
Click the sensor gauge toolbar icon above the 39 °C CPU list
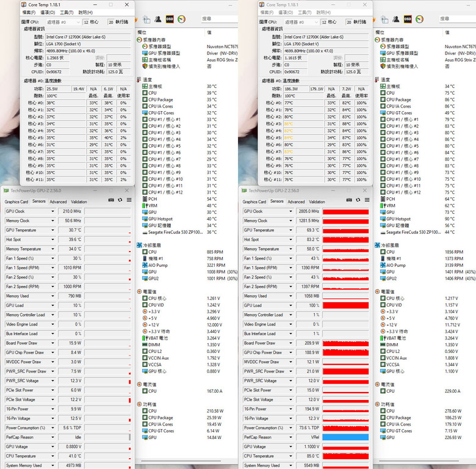pyautogui.click(x=181, y=19)
